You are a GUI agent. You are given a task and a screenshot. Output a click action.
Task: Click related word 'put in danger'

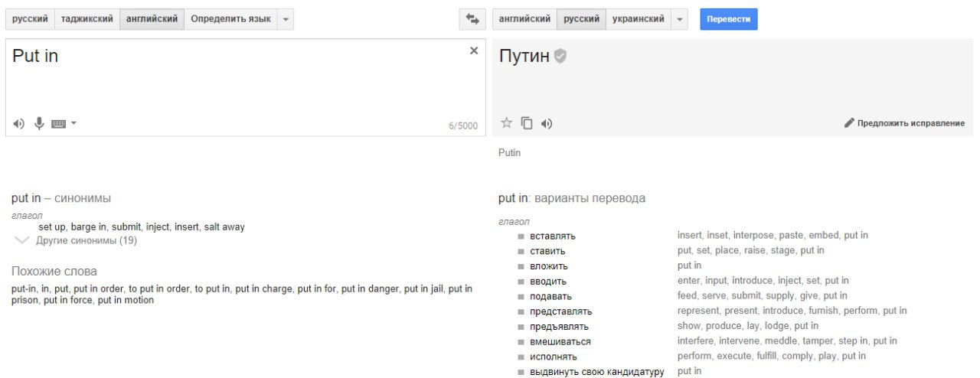point(370,288)
